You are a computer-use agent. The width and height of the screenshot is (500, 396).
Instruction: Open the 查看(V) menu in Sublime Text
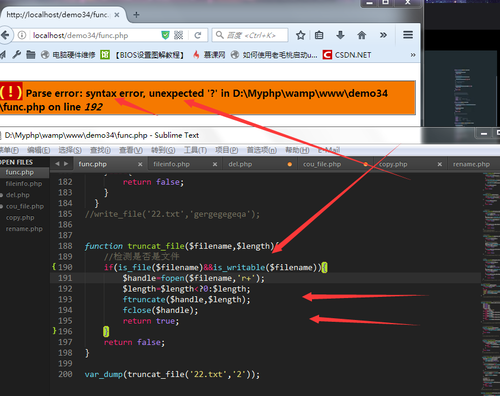tap(131, 150)
